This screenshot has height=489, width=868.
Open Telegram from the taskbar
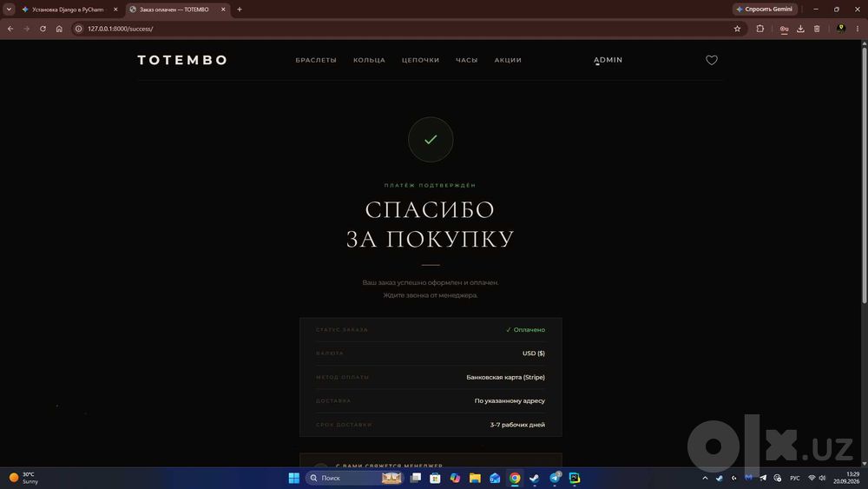point(555,478)
